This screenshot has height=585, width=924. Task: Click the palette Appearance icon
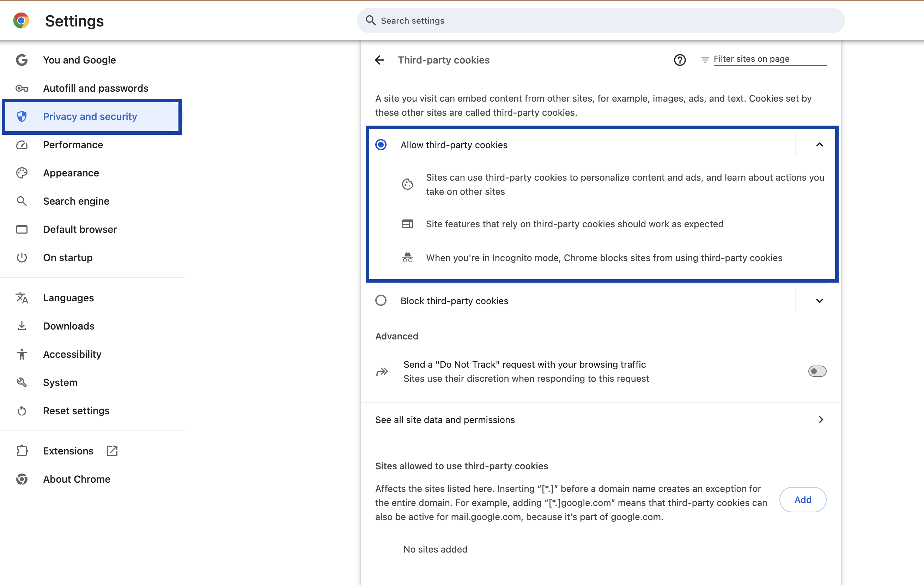(22, 173)
